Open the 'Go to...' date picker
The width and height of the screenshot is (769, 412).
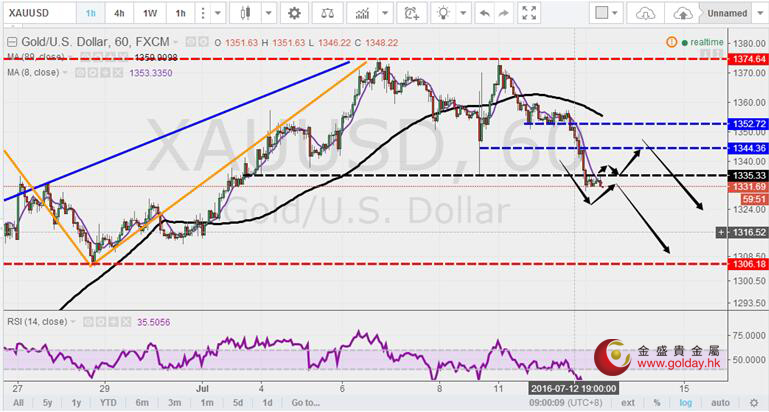click(306, 403)
